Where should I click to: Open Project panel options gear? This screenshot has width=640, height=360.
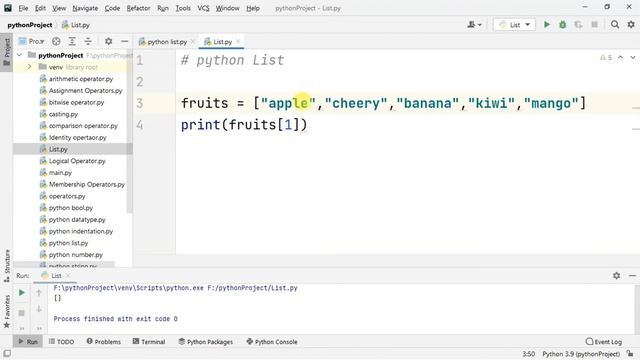108,41
